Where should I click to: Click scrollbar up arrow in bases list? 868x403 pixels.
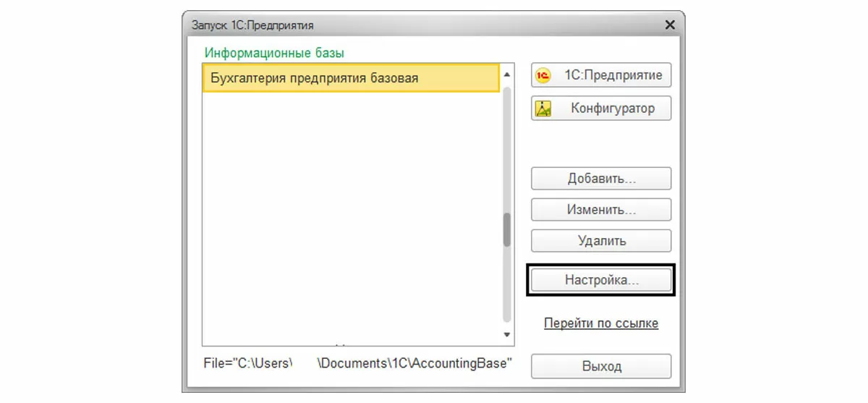(x=507, y=74)
